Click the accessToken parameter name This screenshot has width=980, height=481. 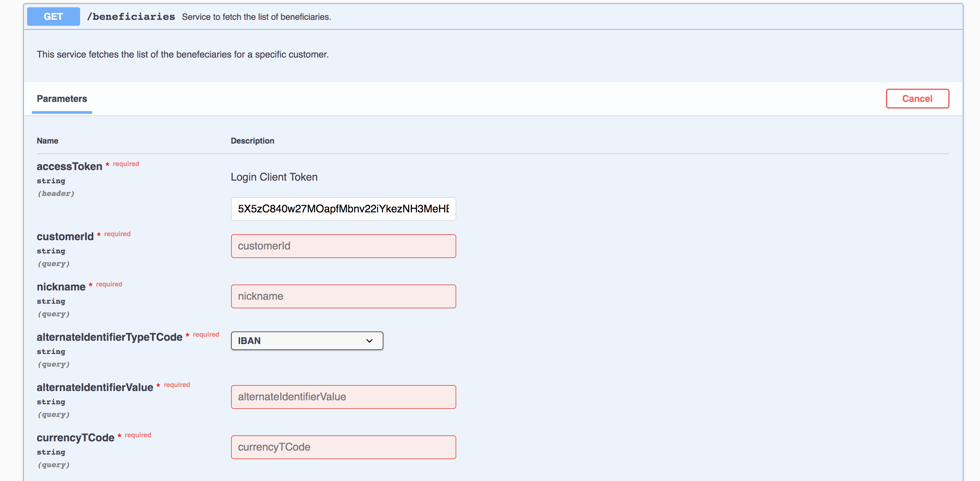coord(69,166)
